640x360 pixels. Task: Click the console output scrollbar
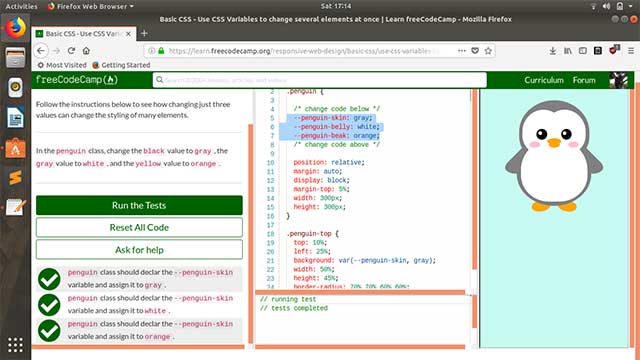point(475,312)
